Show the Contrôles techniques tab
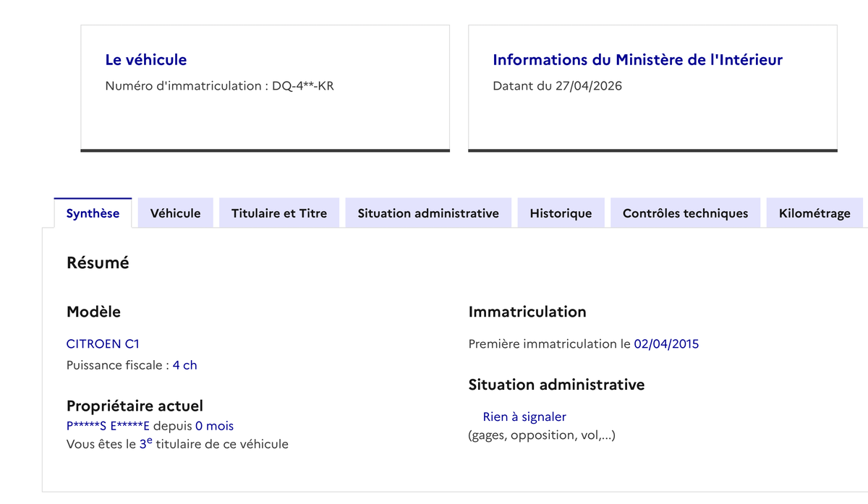868x504 pixels. 685,213
